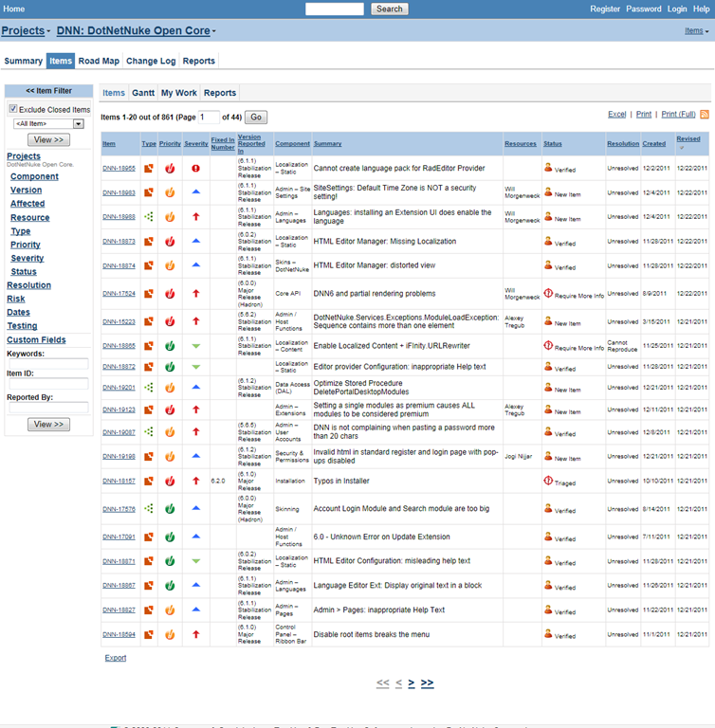The width and height of the screenshot is (715, 728).
Task: Click blue severity triangle for DNN-18873
Action: pos(196,241)
